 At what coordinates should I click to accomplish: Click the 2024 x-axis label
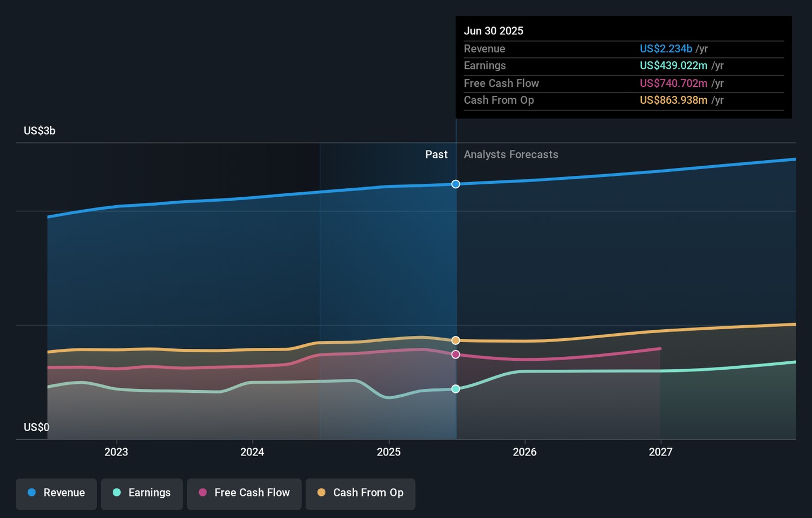[x=252, y=452]
